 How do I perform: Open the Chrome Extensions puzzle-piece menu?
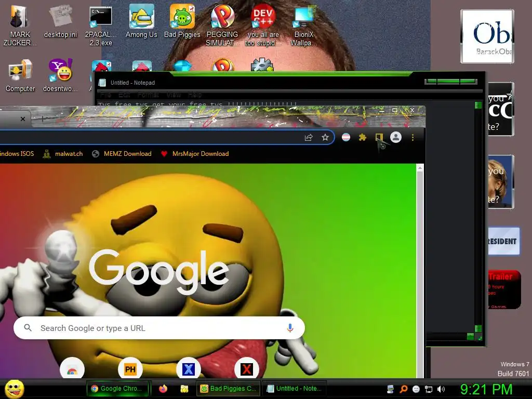point(362,137)
